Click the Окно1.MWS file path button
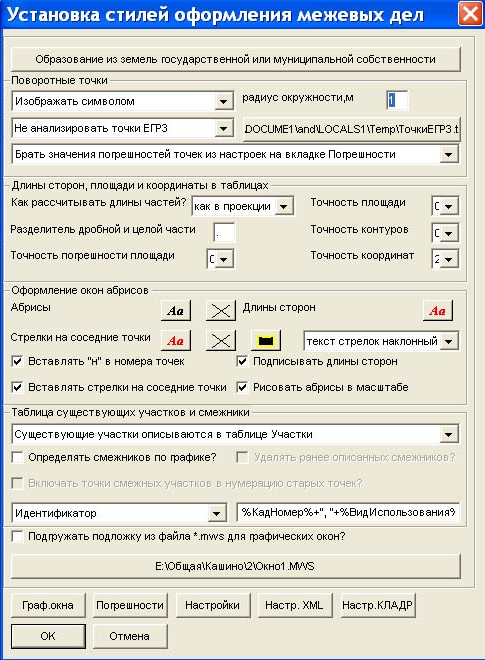Image resolution: width=485 pixels, height=660 pixels. click(235, 567)
